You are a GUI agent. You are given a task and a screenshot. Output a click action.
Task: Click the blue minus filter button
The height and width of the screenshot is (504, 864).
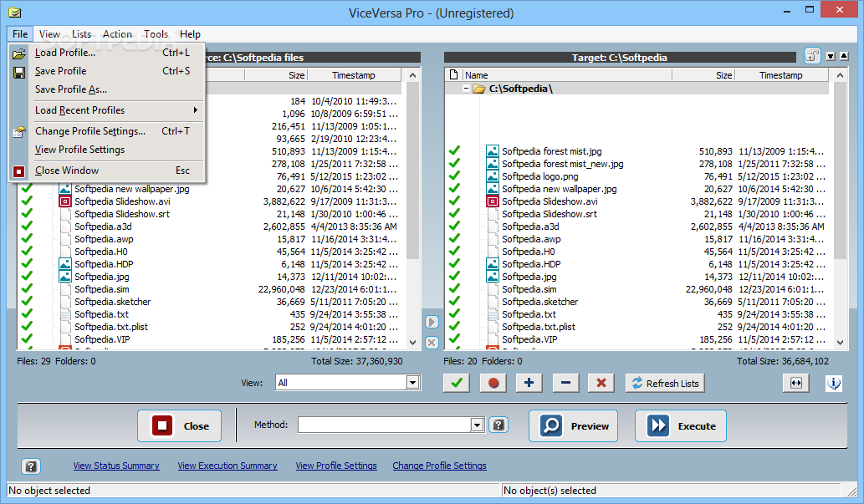click(565, 383)
